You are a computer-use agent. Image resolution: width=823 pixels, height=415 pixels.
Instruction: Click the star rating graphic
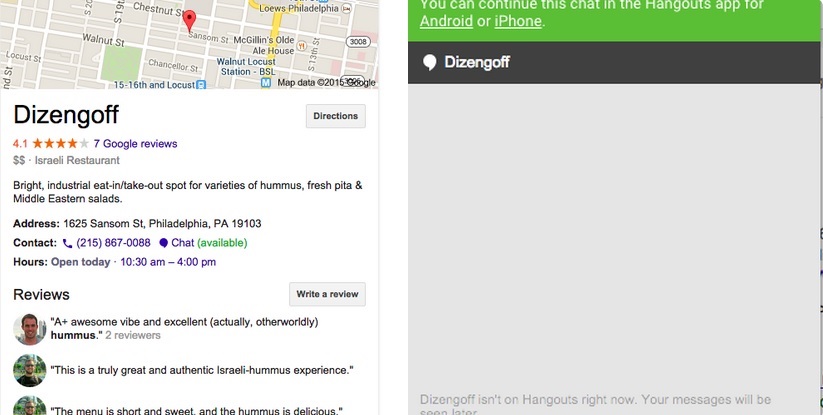[x=61, y=143]
